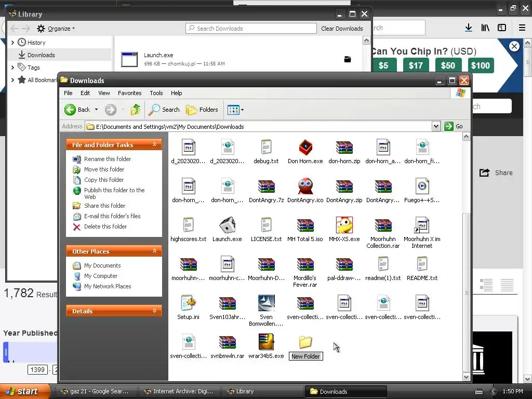This screenshot has width=532, height=399.
Task: Click Share this folder task
Action: 104,206
